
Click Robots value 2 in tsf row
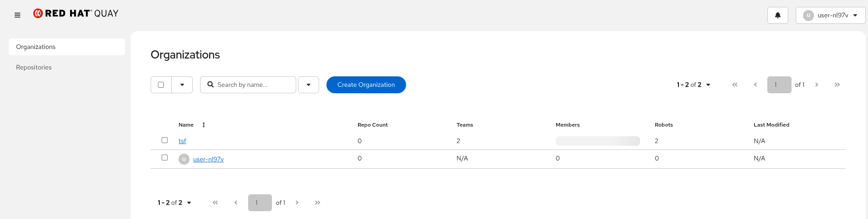click(x=656, y=141)
